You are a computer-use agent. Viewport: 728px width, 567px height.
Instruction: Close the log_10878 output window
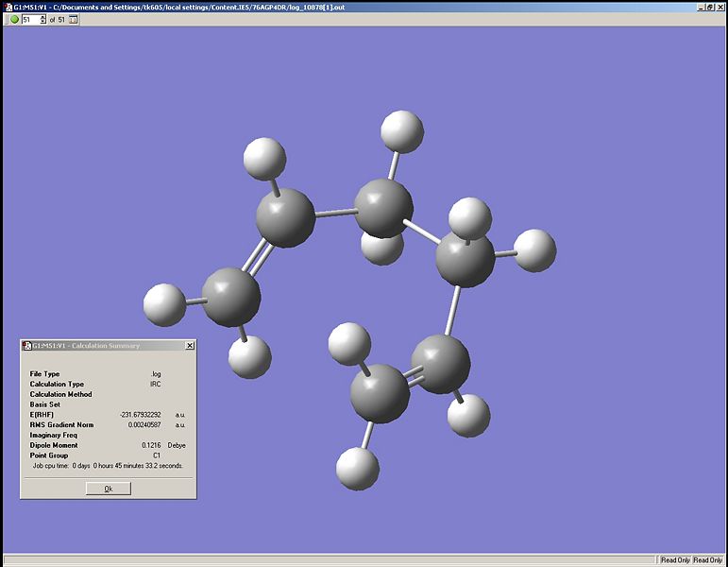point(719,7)
